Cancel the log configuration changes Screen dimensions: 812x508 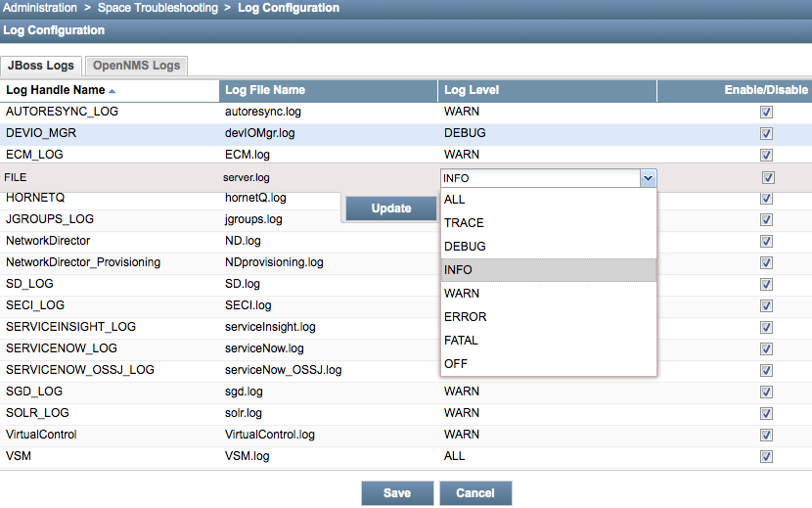[x=475, y=493]
